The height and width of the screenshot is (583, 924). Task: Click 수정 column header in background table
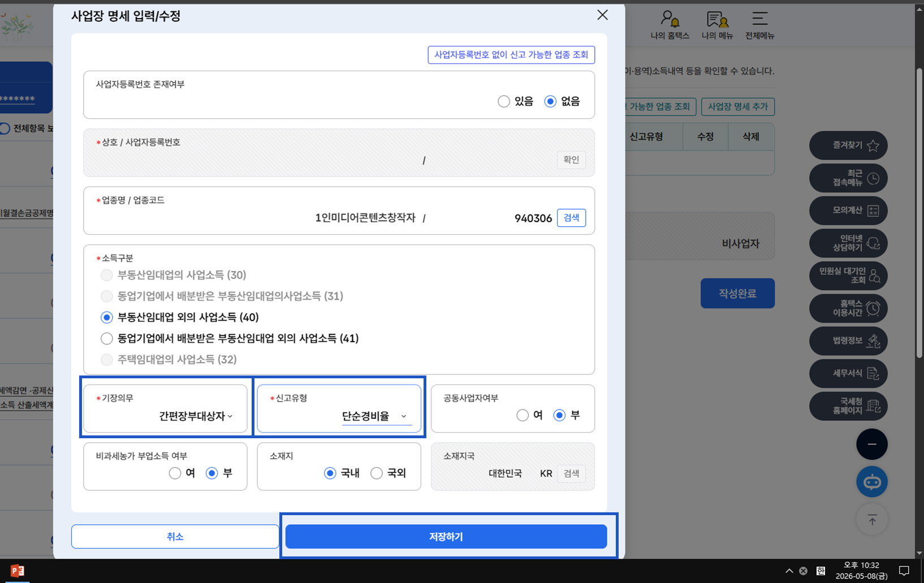[x=705, y=137]
